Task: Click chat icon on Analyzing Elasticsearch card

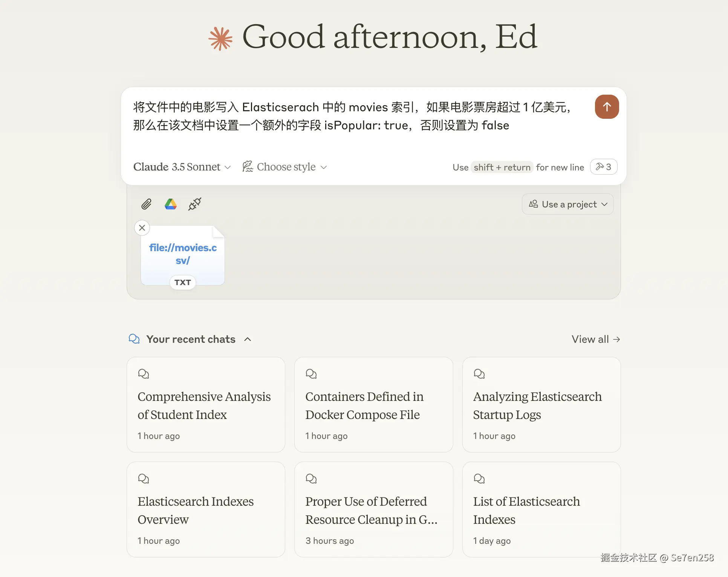Action: coord(479,374)
